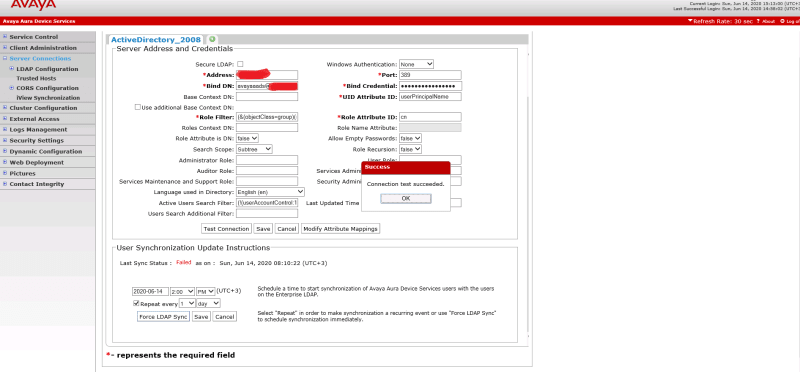
Task: Open CORS Configuration menu item
Action: [x=47, y=88]
